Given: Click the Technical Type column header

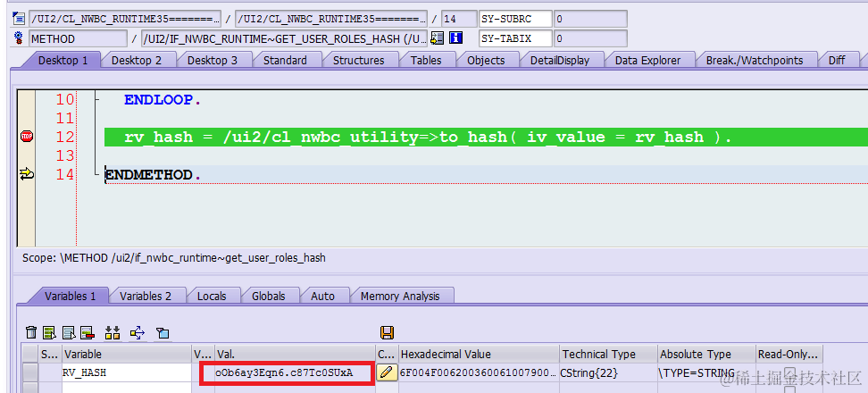Looking at the screenshot, I should click(x=608, y=355).
